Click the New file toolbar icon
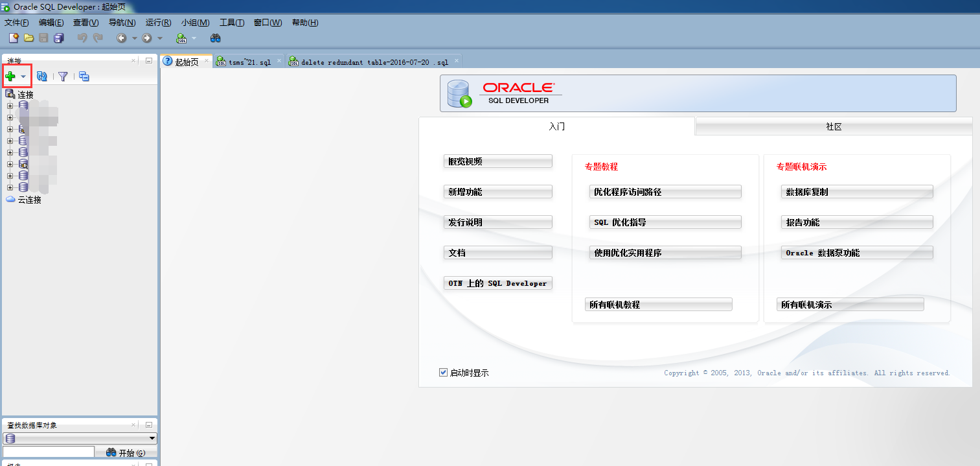Viewport: 980px width, 466px height. (14, 38)
